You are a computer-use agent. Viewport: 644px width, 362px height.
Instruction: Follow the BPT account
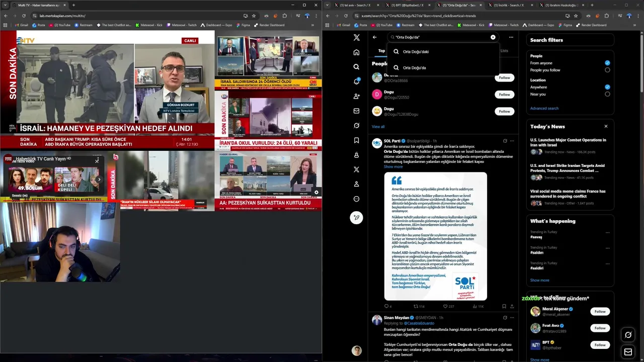[x=600, y=345]
